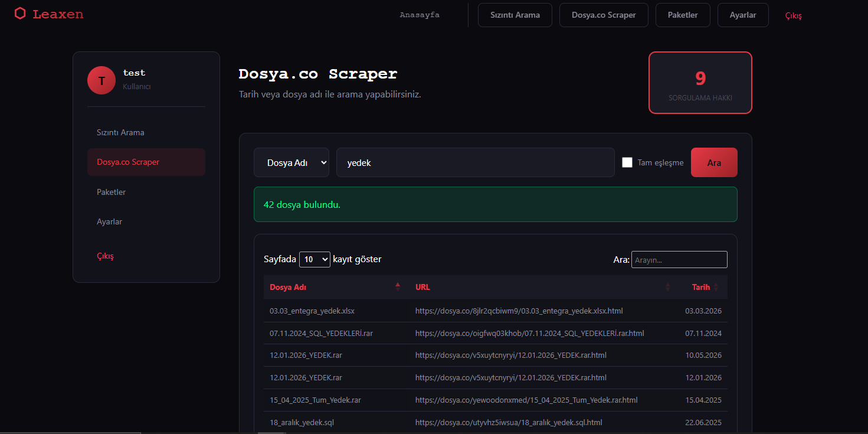Click the URL column sort arrows

tap(668, 287)
